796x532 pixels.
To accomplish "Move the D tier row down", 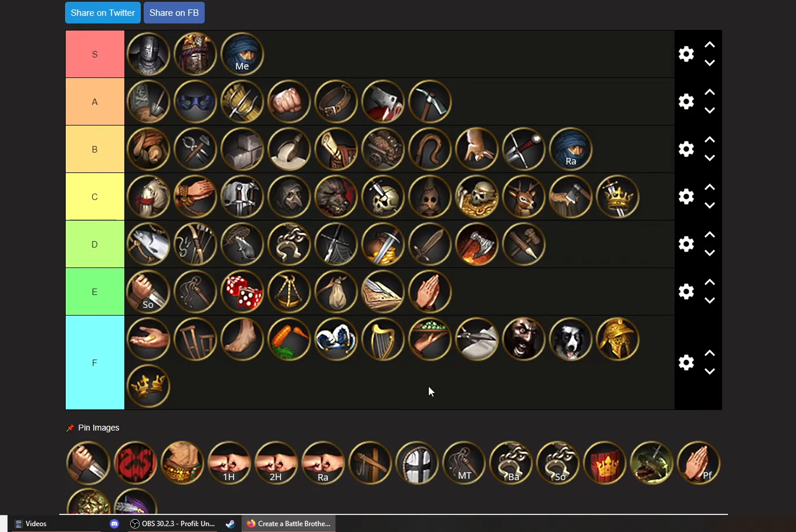I will (x=710, y=253).
